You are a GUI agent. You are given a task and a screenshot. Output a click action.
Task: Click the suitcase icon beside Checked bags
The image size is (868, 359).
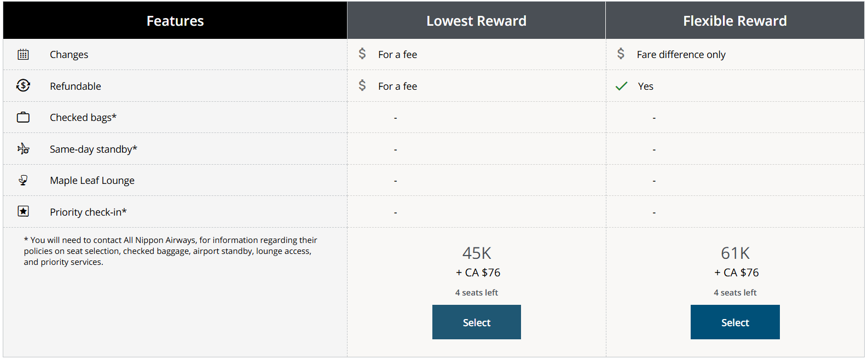(23, 118)
